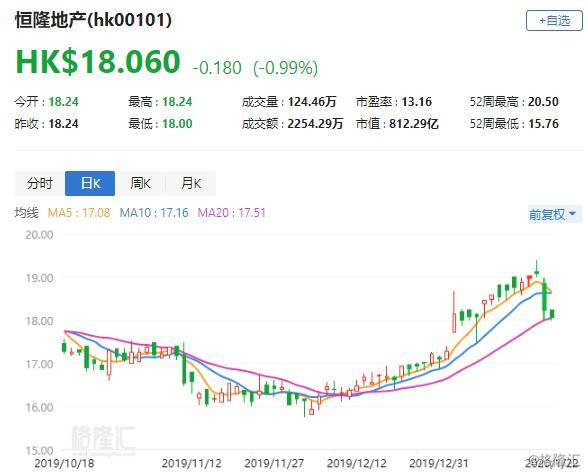588x474 pixels.
Task: Click the 16.00 price axis label
Action: pyautogui.click(x=39, y=407)
